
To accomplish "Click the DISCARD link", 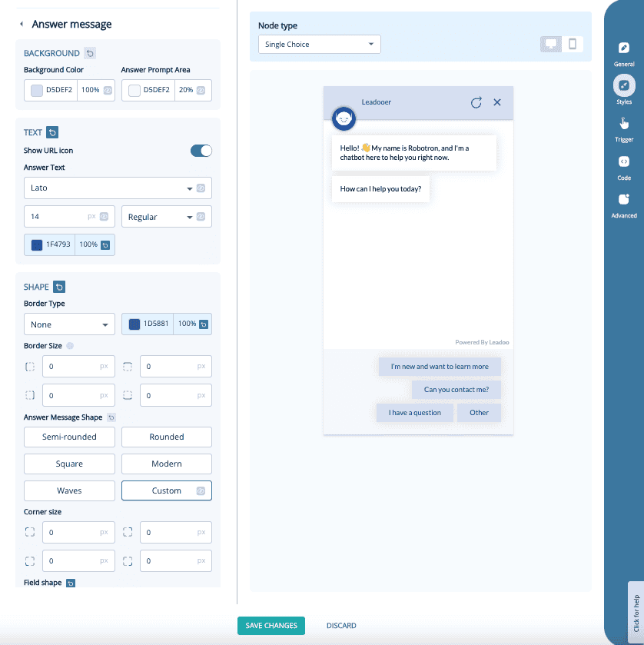I will (340, 625).
